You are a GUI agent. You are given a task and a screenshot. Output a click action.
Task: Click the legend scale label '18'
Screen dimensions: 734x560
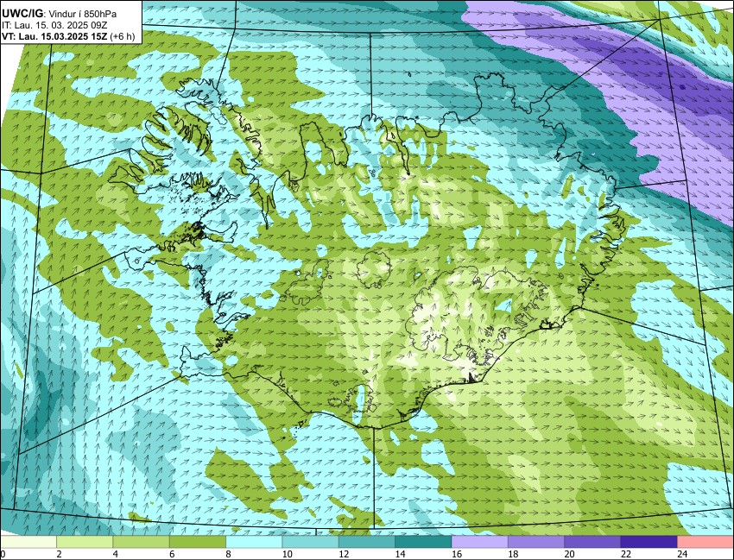513,554
